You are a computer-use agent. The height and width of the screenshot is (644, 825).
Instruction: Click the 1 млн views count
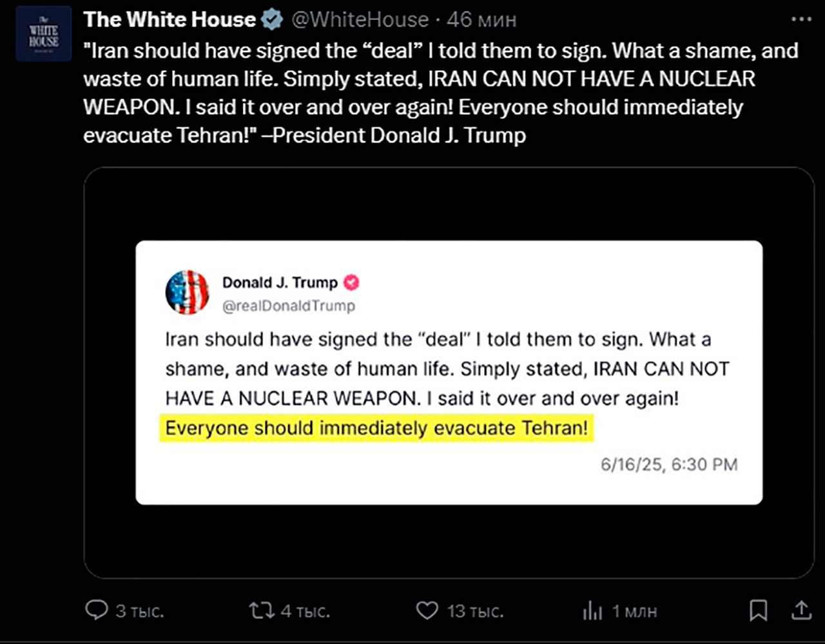click(635, 610)
